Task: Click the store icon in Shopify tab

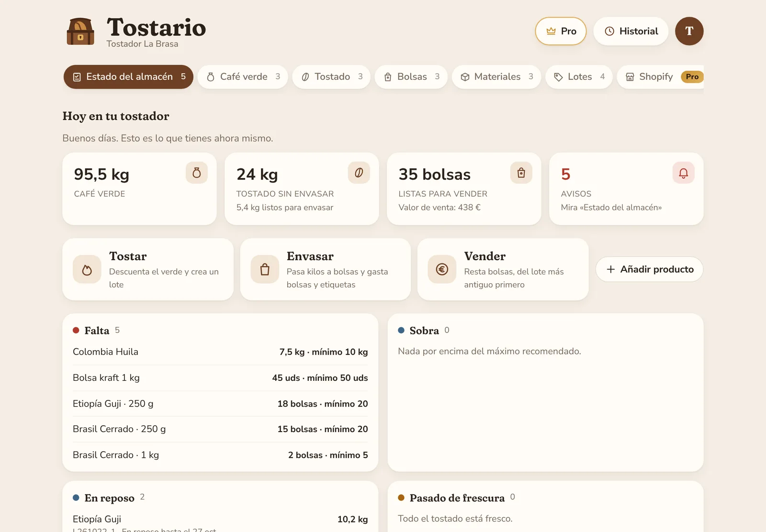Action: [x=630, y=77]
